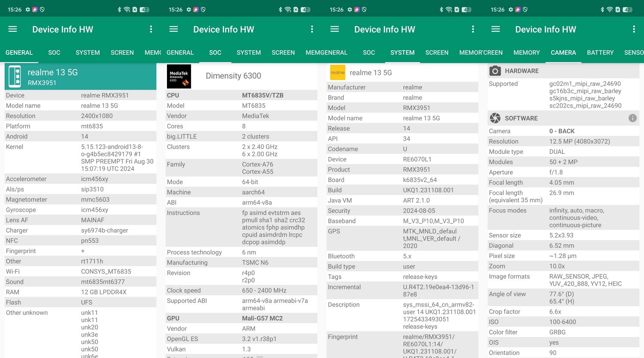Select the SYSTEM tab on the Dimensity 6300 screen
644x358 pixels.
(x=249, y=52)
